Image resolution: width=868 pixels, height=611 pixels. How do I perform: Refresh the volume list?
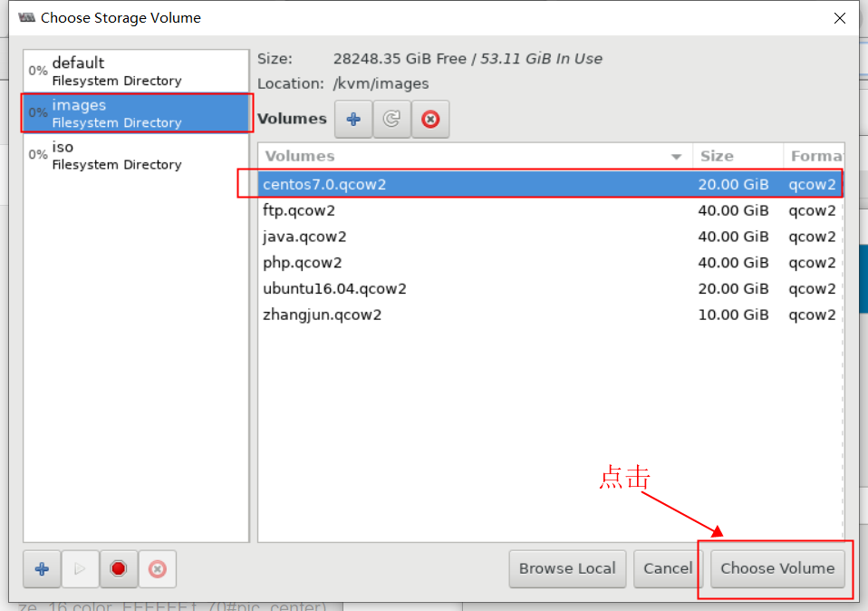[392, 119]
